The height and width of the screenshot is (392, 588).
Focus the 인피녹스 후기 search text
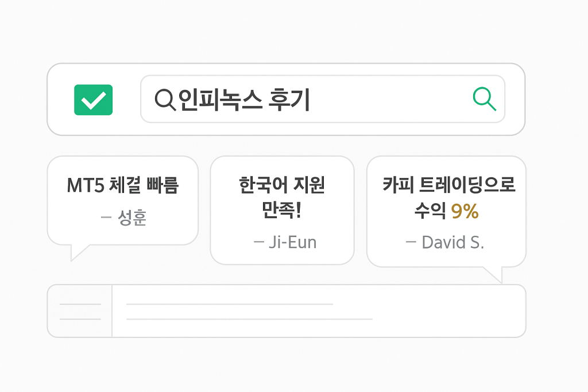pos(243,100)
